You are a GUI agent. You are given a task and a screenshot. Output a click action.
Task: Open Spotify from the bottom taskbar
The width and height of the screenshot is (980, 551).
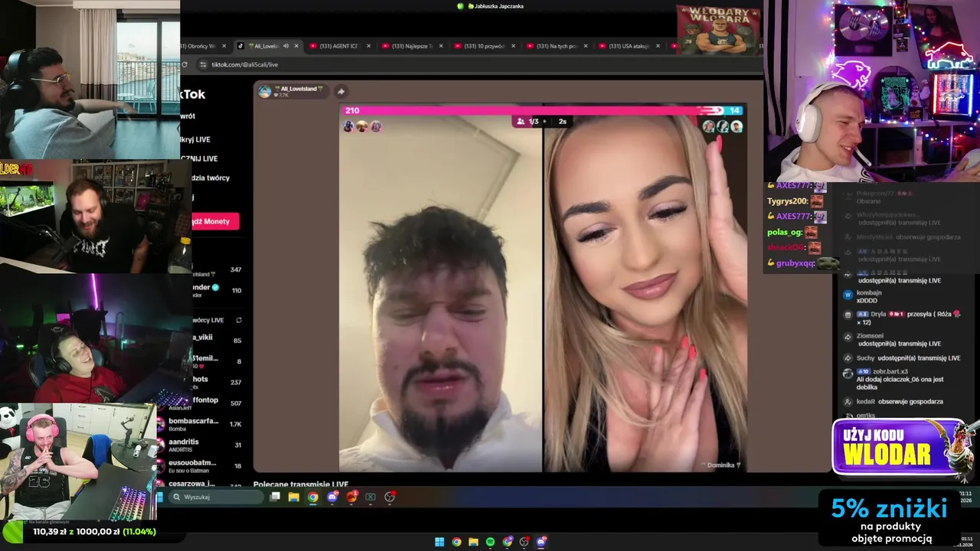[490, 542]
